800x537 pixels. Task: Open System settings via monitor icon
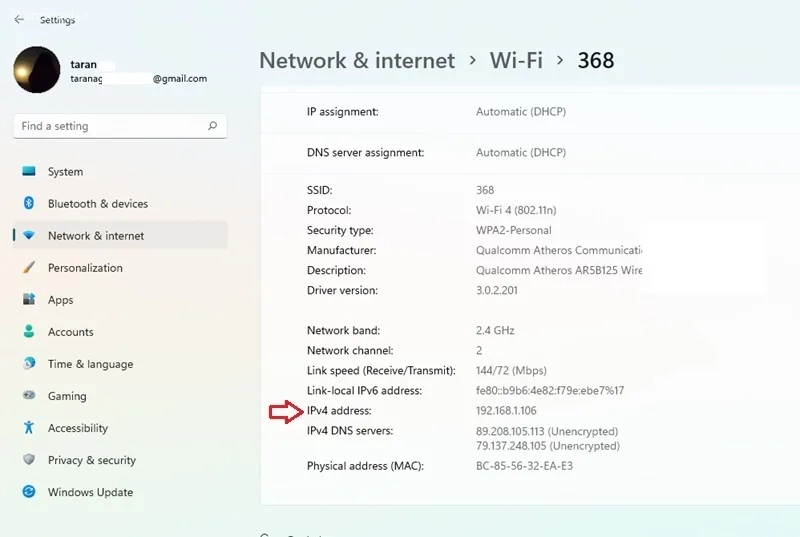tap(29, 171)
